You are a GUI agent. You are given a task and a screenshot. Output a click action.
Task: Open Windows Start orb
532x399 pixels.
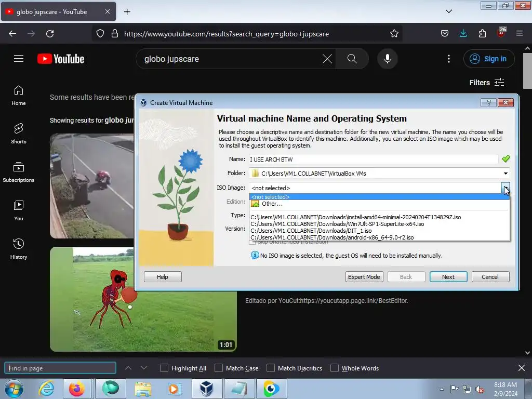(x=14, y=389)
